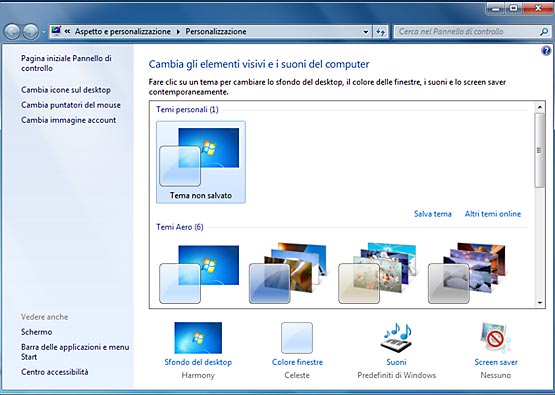Viewport: 555px width, 395px height.
Task: Click the refresh arrows icon in address bar
Action: pos(381,32)
